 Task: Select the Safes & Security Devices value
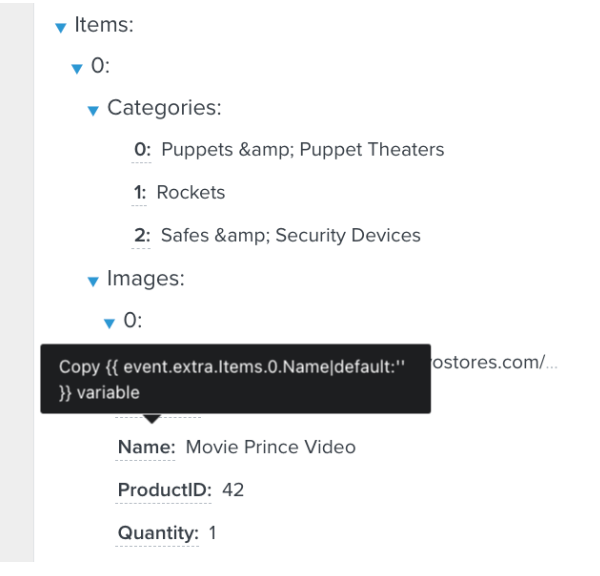tap(290, 236)
